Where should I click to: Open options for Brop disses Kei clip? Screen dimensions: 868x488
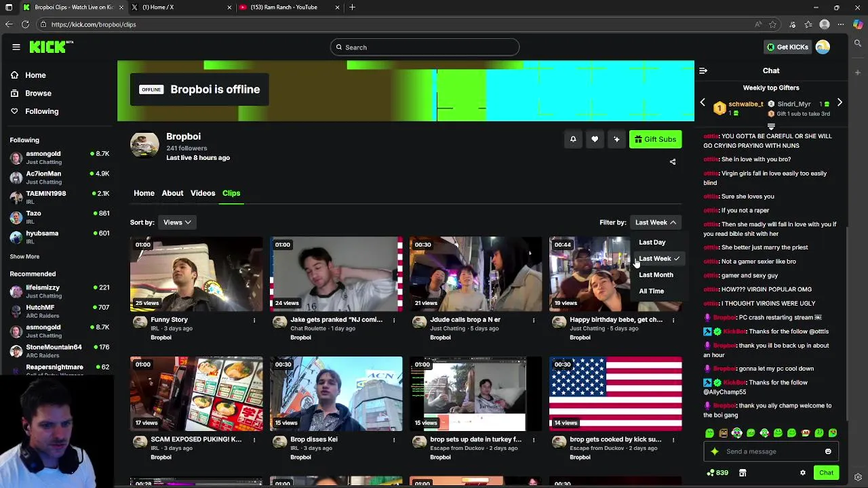tap(394, 439)
